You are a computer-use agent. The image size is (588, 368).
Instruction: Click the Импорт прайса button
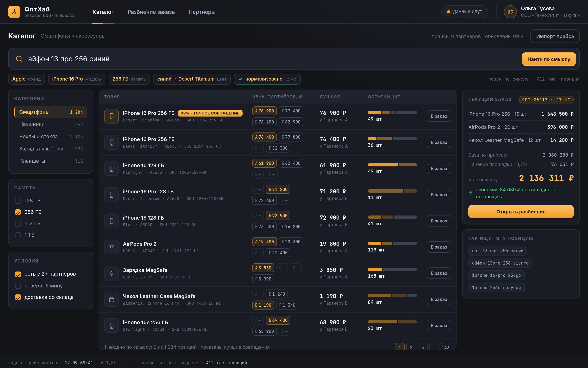coord(555,36)
